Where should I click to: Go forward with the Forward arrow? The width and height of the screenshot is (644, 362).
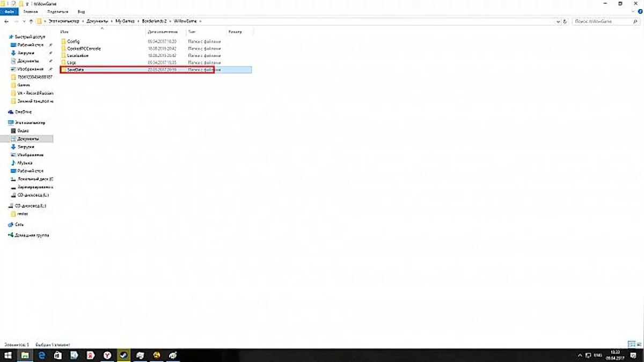coord(15,21)
